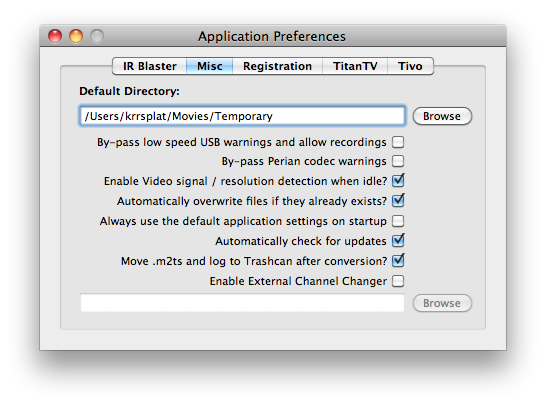Switch to the Tivo tab
546x405 pixels.
[410, 66]
